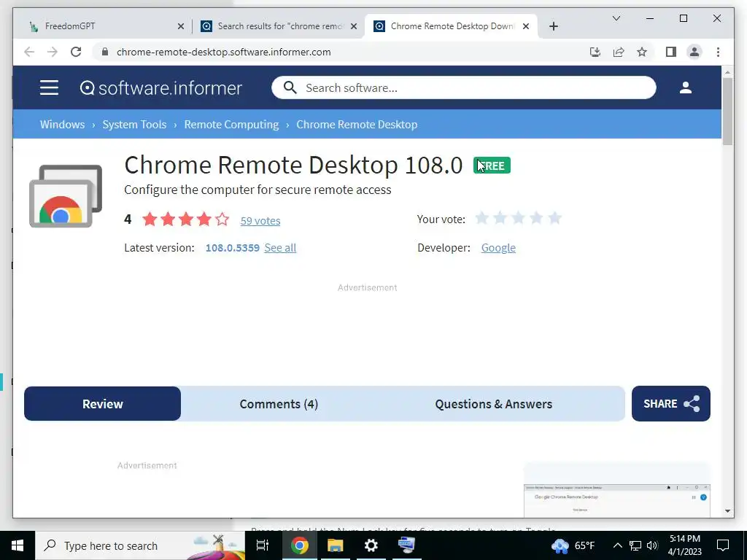Image resolution: width=747 pixels, height=560 pixels.
Task: Share this page using the share icon
Action: pyautogui.click(x=619, y=52)
